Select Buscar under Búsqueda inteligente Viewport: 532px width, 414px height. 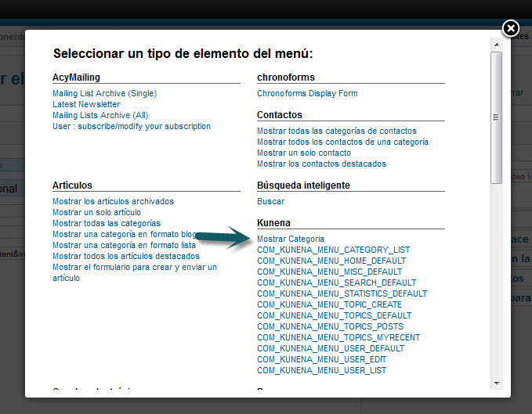tap(270, 201)
